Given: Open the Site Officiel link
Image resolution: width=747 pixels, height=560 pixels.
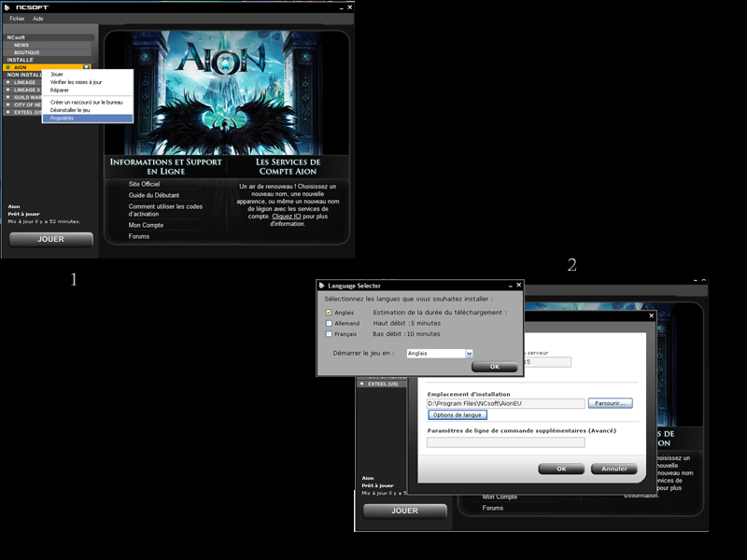Looking at the screenshot, I should pyautogui.click(x=144, y=184).
